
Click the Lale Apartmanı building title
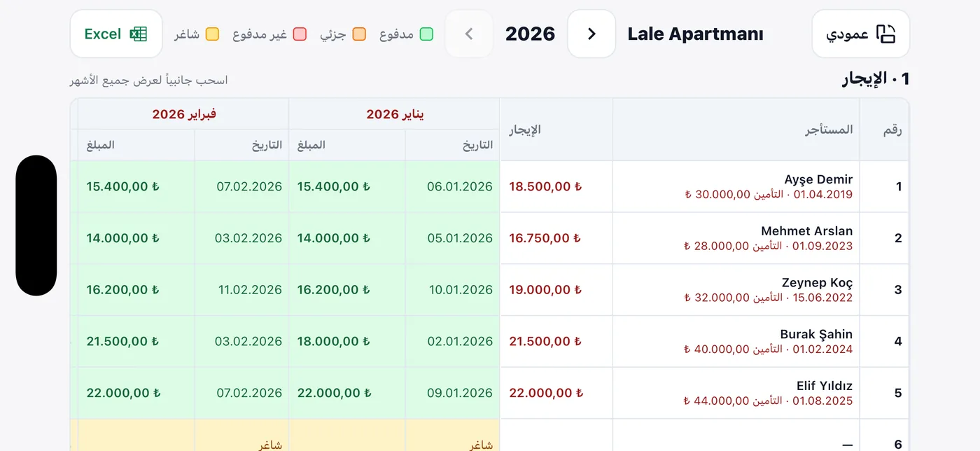click(695, 34)
